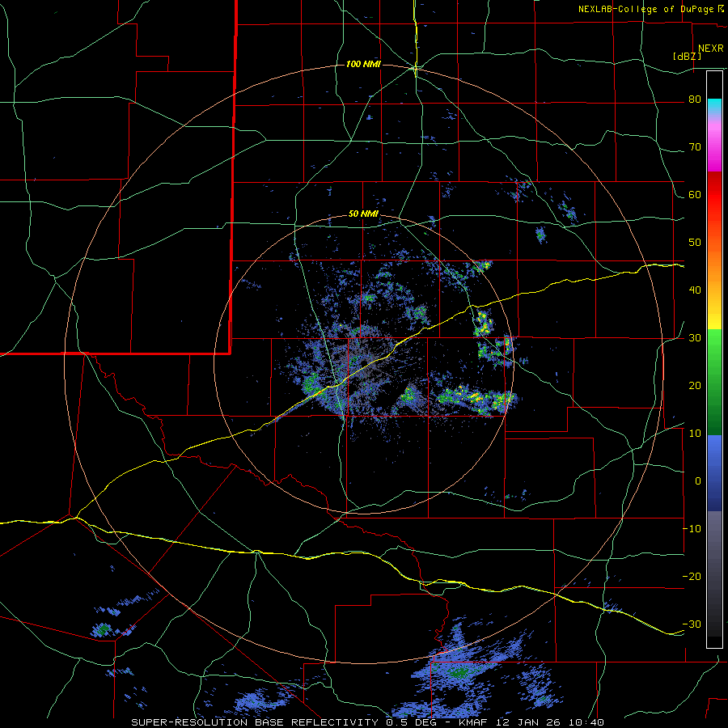Click the -10 value on the dBZ scale
Viewport: 728px width, 728px height.
point(692,529)
